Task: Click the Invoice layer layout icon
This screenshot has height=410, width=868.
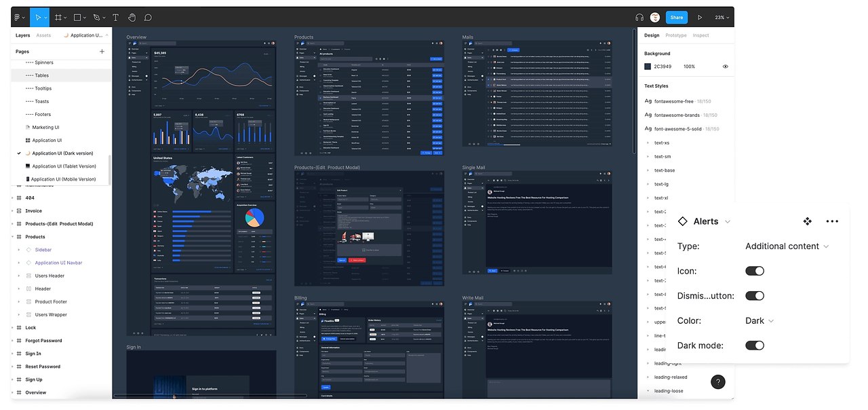Action: click(19, 210)
